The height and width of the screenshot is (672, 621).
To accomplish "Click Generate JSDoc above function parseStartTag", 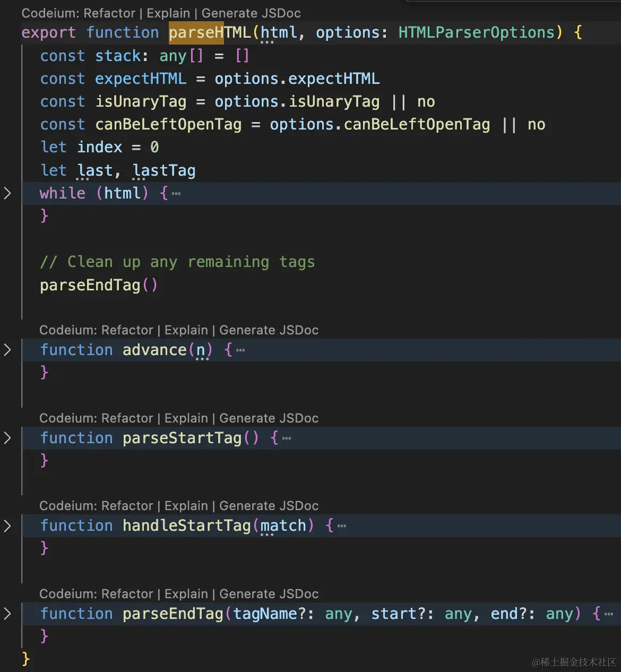I will [x=269, y=418].
